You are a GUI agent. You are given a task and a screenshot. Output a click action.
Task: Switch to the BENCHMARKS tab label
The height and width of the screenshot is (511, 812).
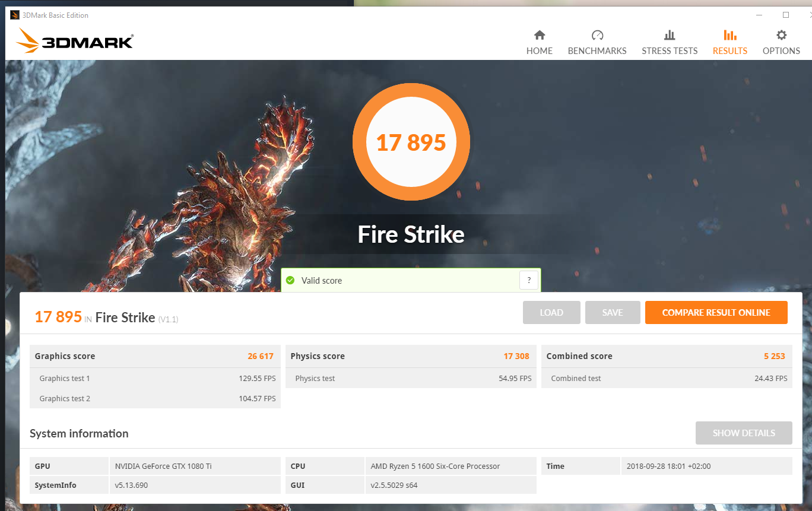(x=597, y=51)
